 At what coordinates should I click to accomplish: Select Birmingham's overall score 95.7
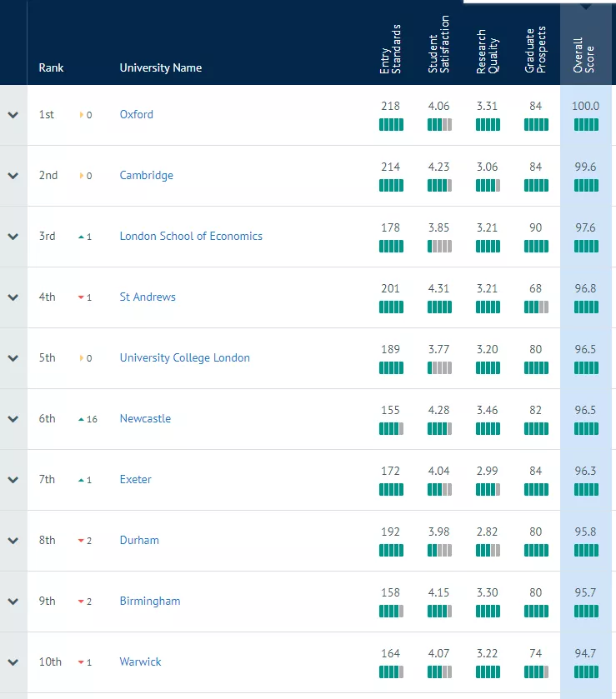[585, 593]
